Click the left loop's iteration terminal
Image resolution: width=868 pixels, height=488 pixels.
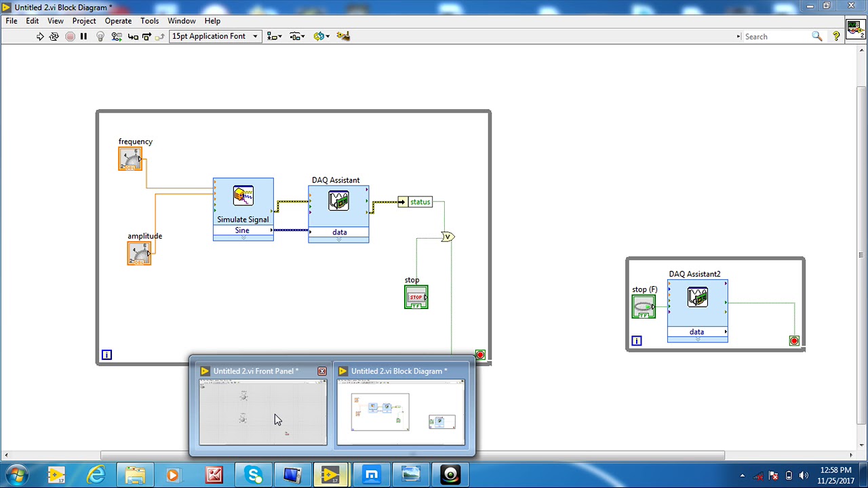click(x=106, y=355)
